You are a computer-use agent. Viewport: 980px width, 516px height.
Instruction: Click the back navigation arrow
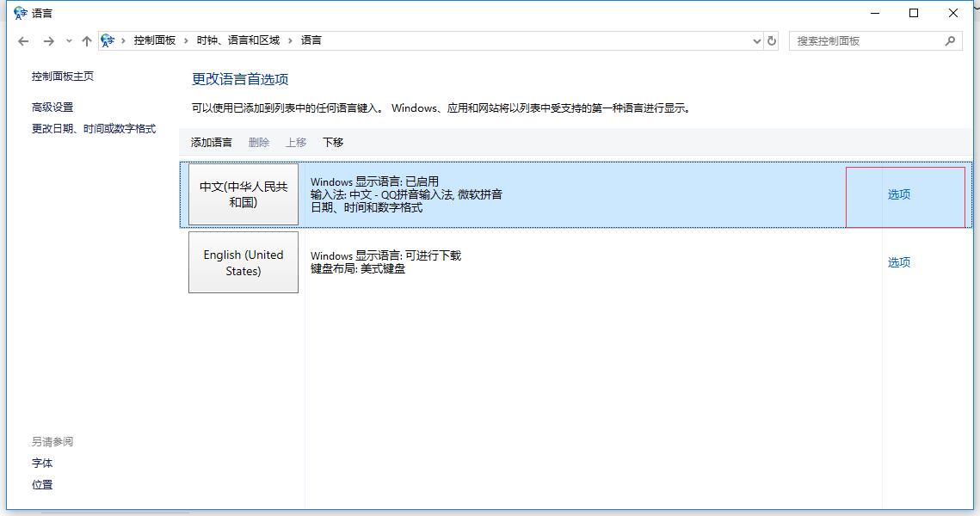[x=23, y=40]
